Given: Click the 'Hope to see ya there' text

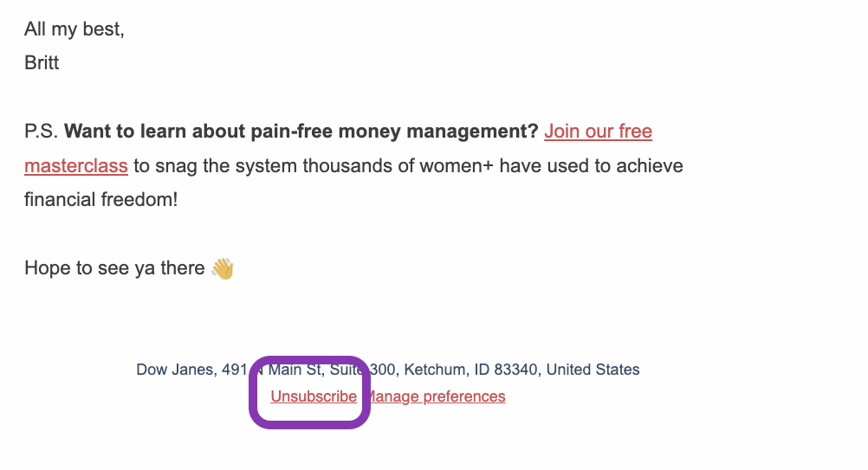Looking at the screenshot, I should tap(114, 268).
